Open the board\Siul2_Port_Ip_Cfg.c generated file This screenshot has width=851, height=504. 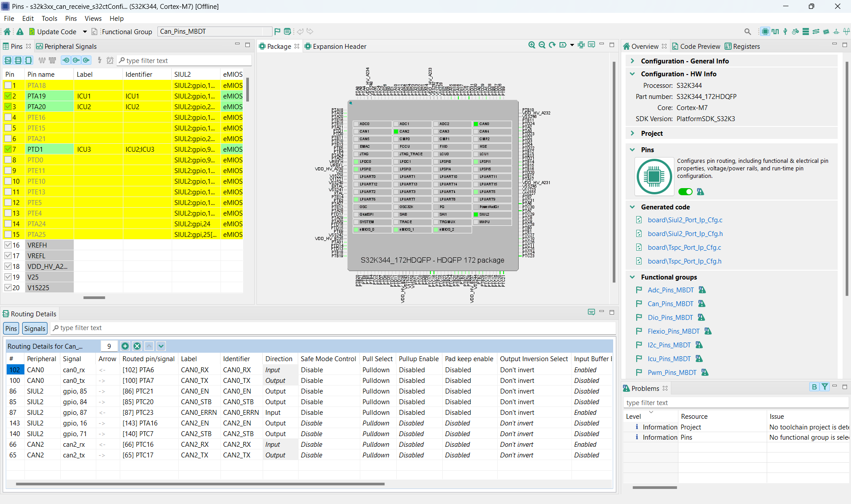click(x=685, y=220)
